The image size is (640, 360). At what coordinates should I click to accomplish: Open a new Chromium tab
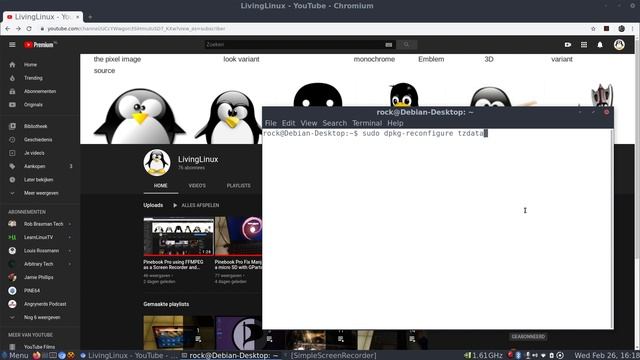pyautogui.click(x=90, y=17)
